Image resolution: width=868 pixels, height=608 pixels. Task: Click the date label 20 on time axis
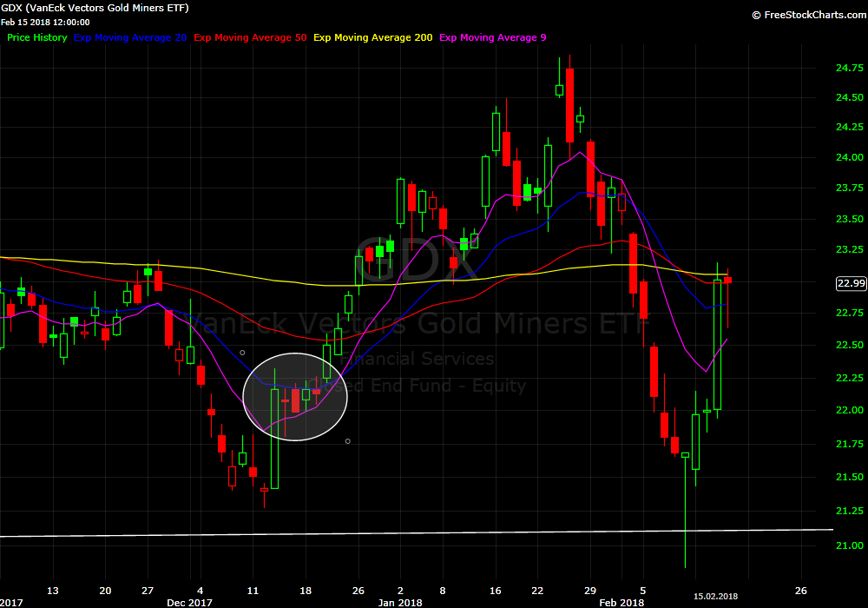pos(105,591)
